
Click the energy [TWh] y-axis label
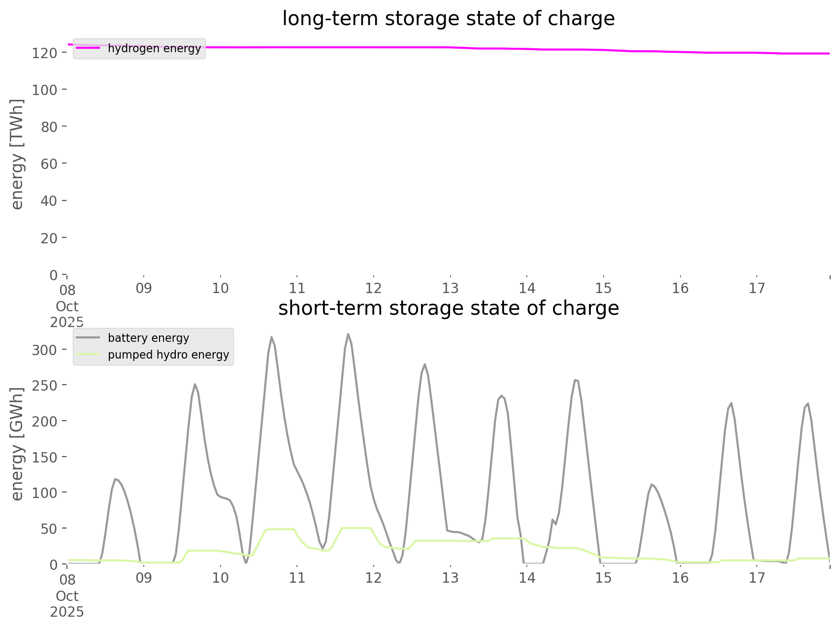tap(17, 154)
